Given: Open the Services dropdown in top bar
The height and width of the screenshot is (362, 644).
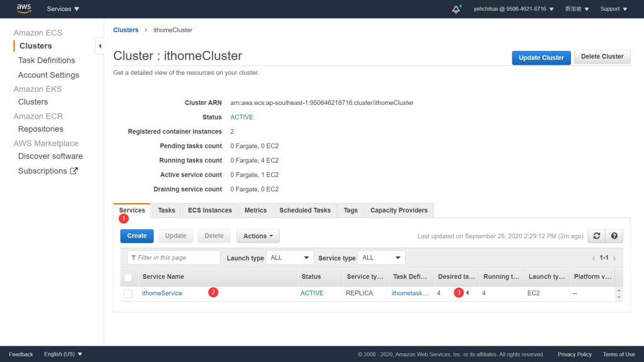Looking at the screenshot, I should [x=63, y=9].
